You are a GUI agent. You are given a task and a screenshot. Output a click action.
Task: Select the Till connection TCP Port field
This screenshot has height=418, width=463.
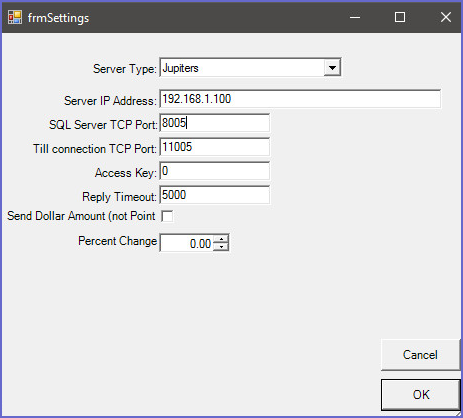(x=215, y=147)
